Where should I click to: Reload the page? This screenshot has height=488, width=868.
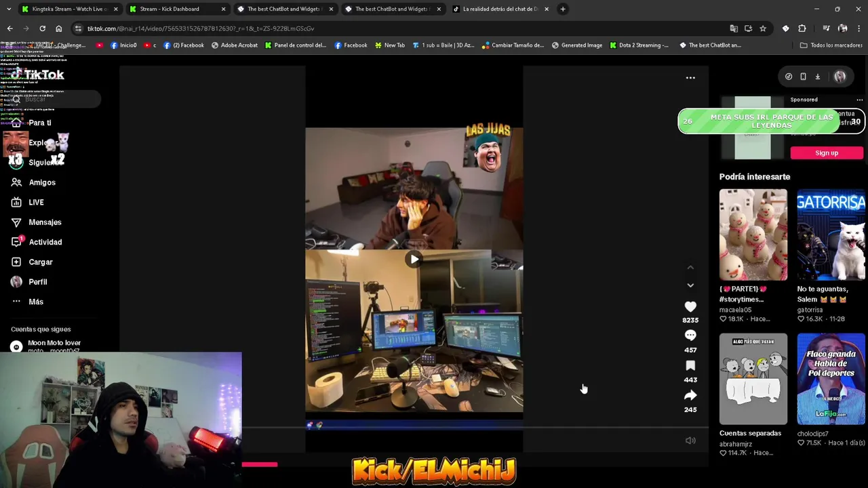pyautogui.click(x=42, y=28)
